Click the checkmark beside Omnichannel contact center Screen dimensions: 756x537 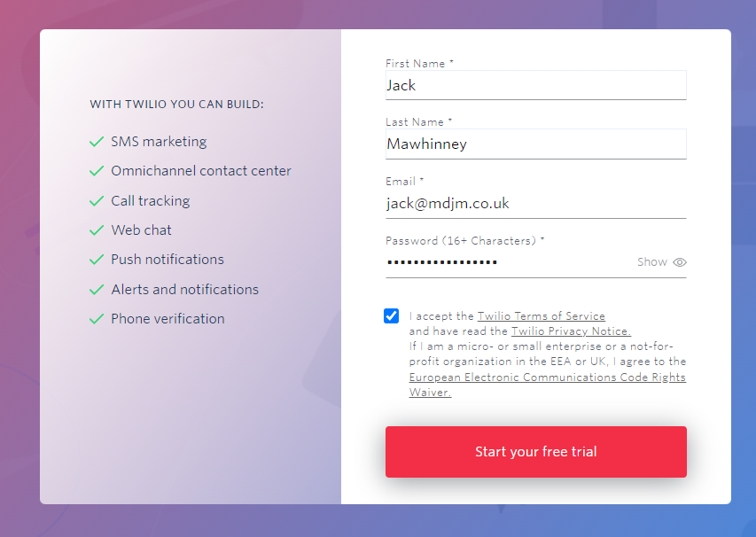point(97,171)
